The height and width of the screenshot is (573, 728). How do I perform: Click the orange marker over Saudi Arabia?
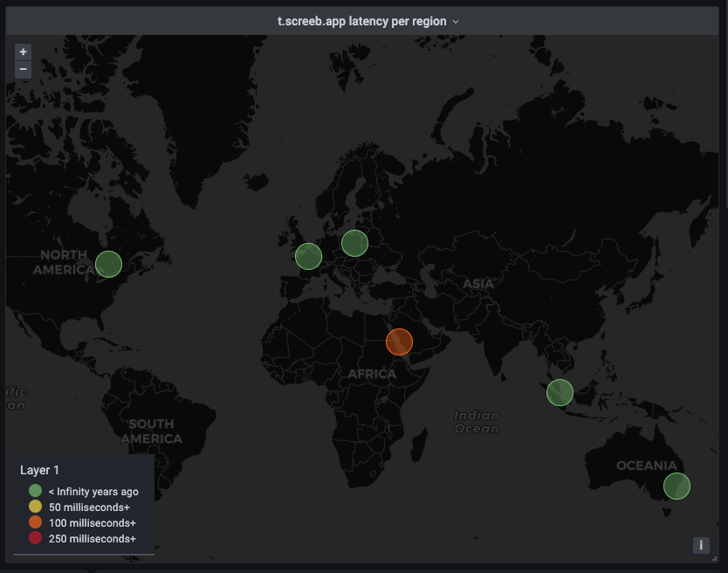tap(399, 342)
